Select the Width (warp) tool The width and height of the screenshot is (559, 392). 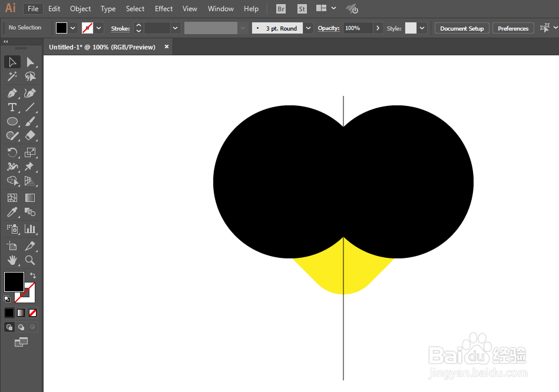pos(12,167)
